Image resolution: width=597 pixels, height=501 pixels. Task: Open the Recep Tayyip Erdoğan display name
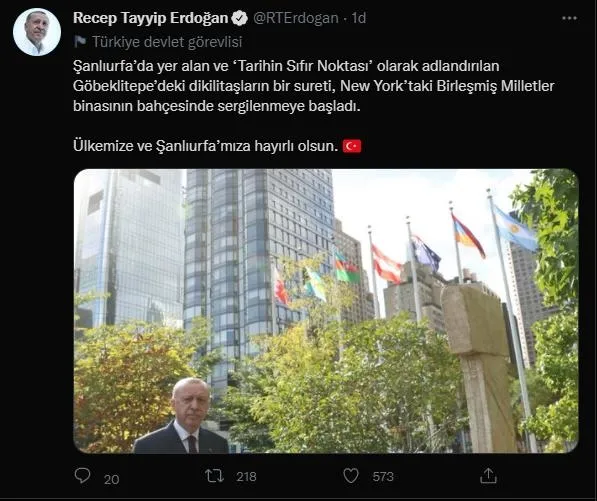tap(150, 18)
